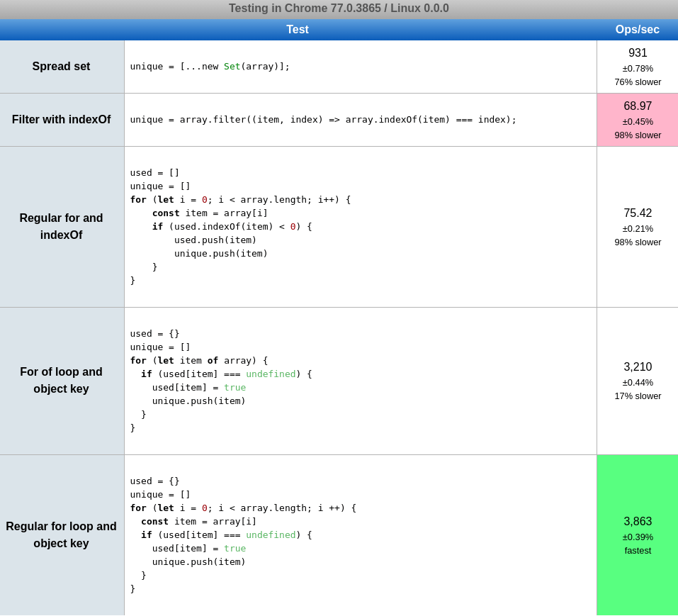Click the 'Testing in Chrome 77.0.3865' caption
Viewport: 678px width, 616px height.
[339, 9]
